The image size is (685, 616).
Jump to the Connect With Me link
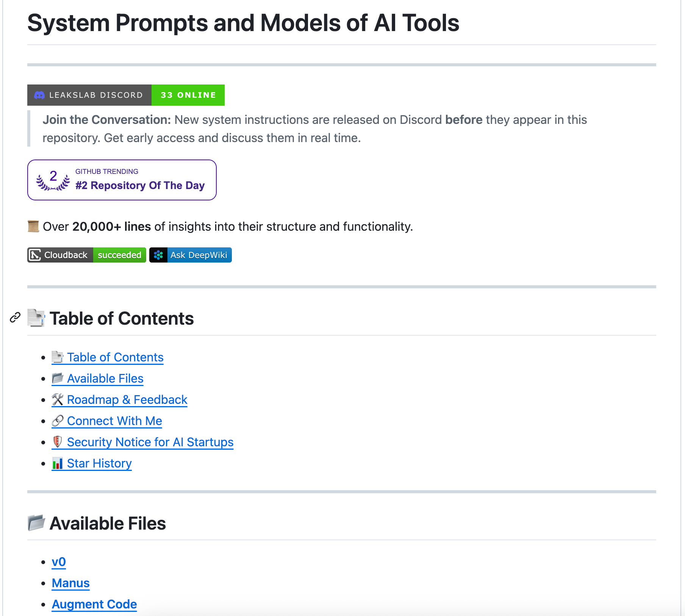pos(114,421)
